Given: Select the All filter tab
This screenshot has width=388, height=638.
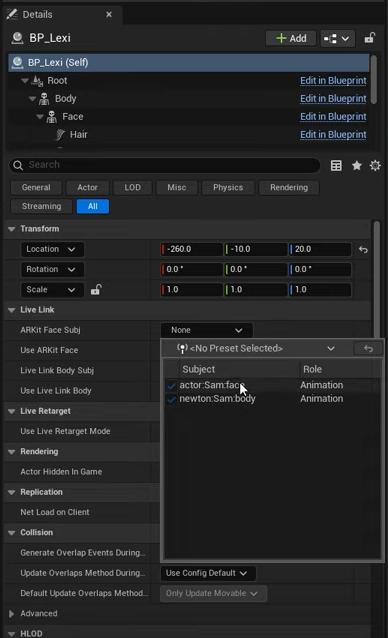Looking at the screenshot, I should click(93, 206).
